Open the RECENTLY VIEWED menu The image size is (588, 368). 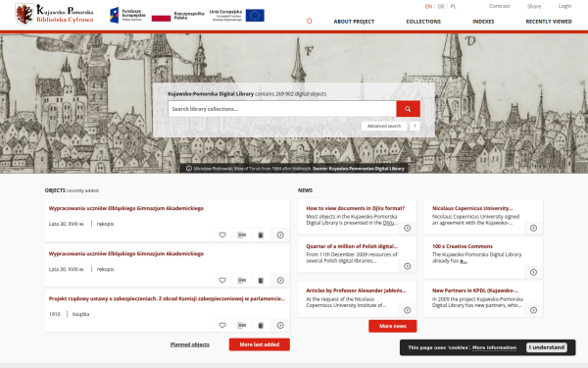tap(549, 22)
